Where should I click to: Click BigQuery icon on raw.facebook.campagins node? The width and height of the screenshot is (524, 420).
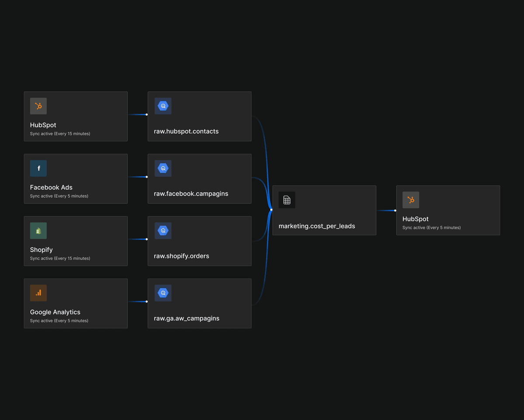point(163,169)
